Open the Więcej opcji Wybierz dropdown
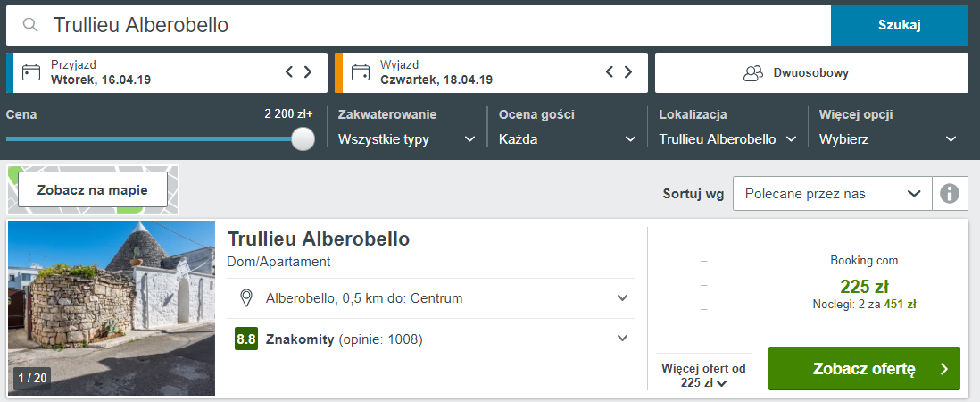Image resolution: width=980 pixels, height=402 pixels. (888, 139)
